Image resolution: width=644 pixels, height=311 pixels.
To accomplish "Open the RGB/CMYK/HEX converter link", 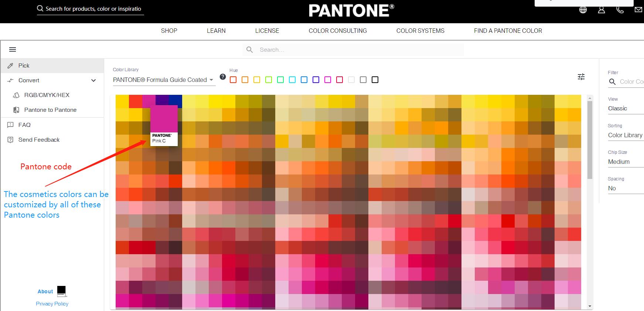I will coord(47,95).
